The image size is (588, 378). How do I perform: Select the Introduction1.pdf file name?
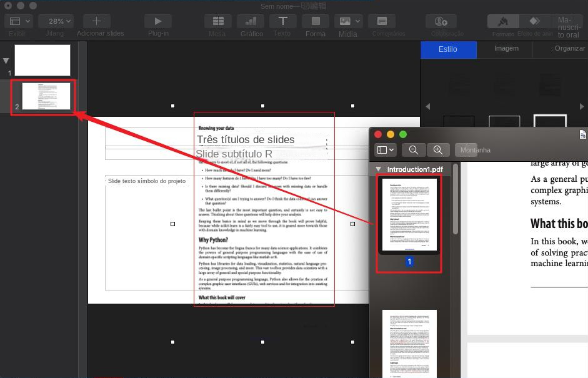click(415, 169)
